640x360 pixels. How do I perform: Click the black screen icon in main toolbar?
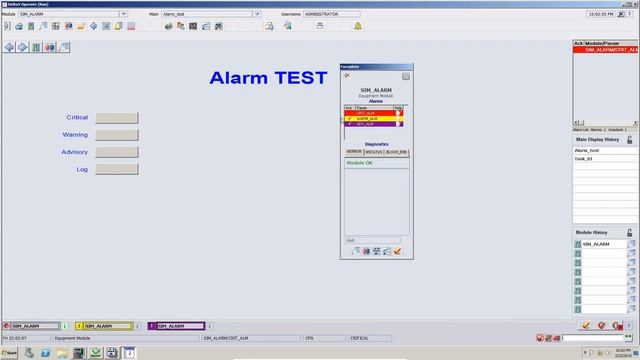point(193,26)
